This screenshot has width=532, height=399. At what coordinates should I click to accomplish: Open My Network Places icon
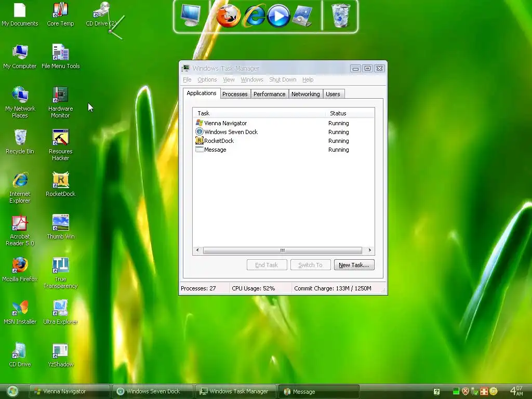(20, 102)
